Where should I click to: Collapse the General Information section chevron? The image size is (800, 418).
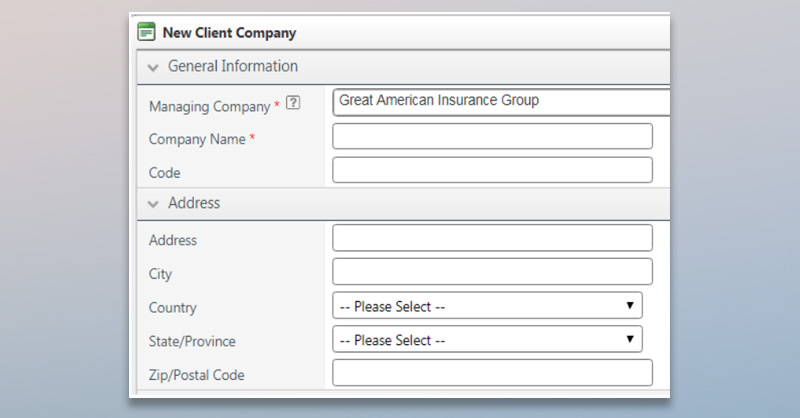pos(153,67)
